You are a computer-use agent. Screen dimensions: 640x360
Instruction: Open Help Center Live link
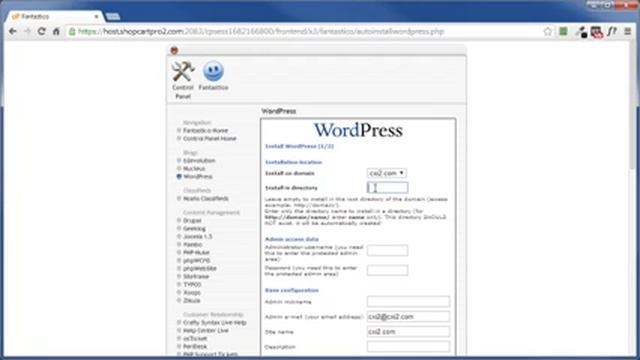tap(205, 331)
